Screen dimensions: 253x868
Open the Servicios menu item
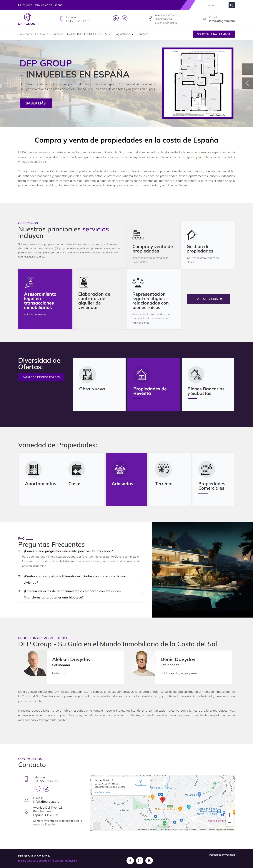point(57,34)
